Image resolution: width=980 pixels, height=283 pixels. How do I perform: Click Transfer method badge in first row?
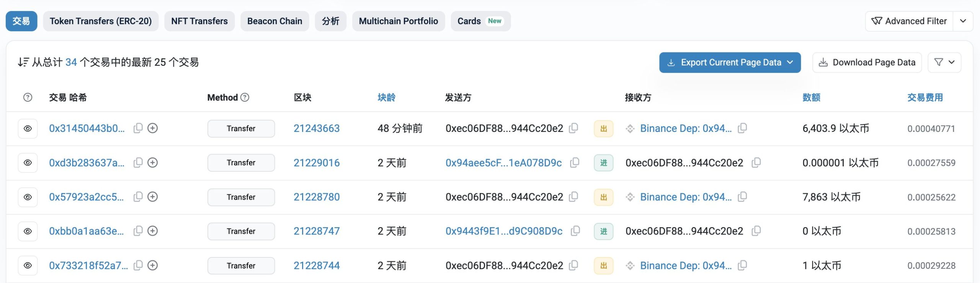241,128
